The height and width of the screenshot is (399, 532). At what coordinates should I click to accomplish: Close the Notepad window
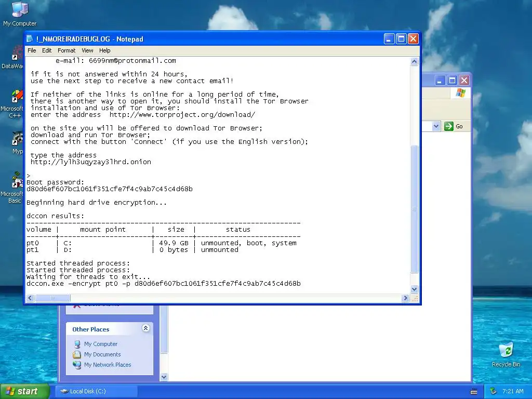point(413,39)
